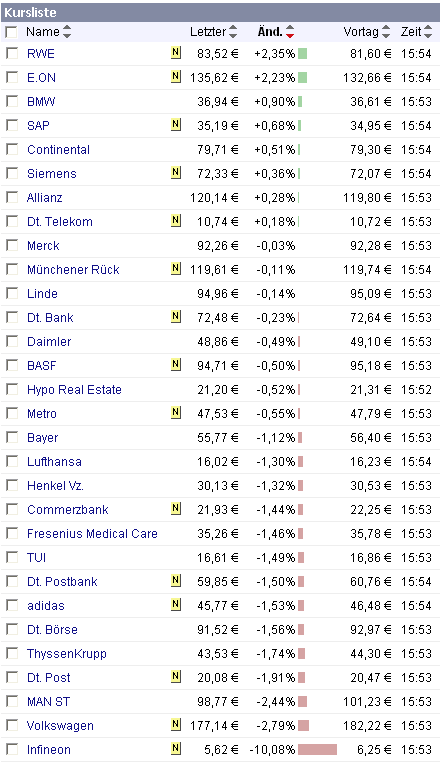
Task: Sort by Name using the arrow control
Action: 67,32
